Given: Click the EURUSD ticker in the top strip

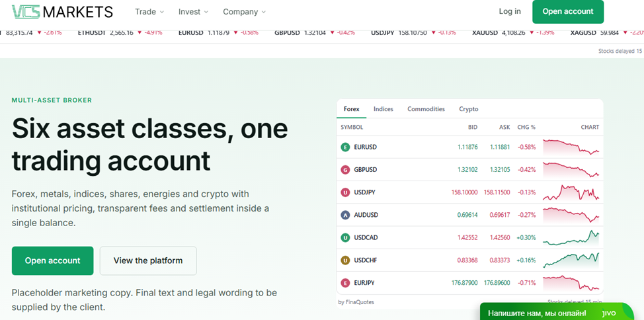Looking at the screenshot, I should [x=218, y=32].
